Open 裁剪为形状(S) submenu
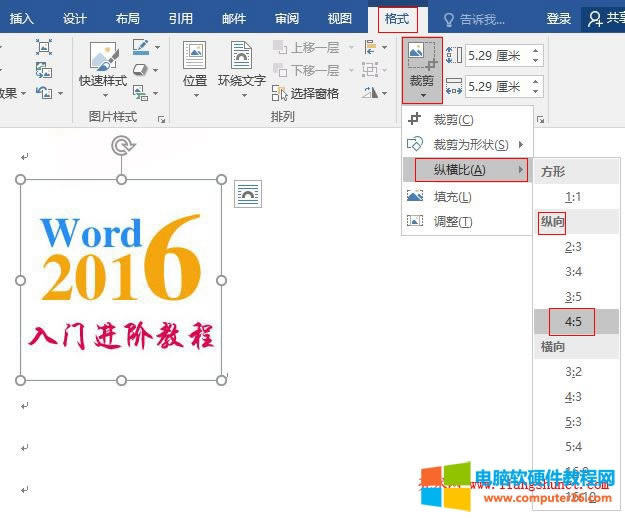Image resolution: width=625 pixels, height=518 pixels. pos(467,144)
